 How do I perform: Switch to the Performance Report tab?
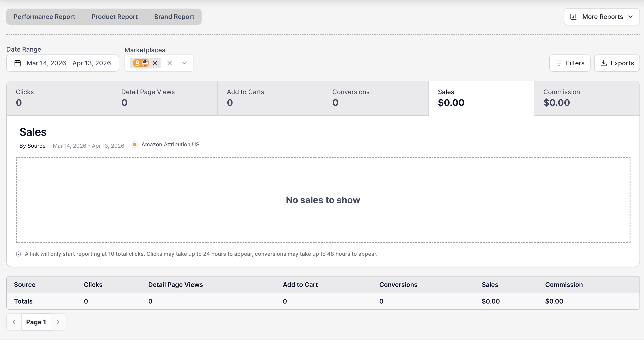[x=44, y=17]
